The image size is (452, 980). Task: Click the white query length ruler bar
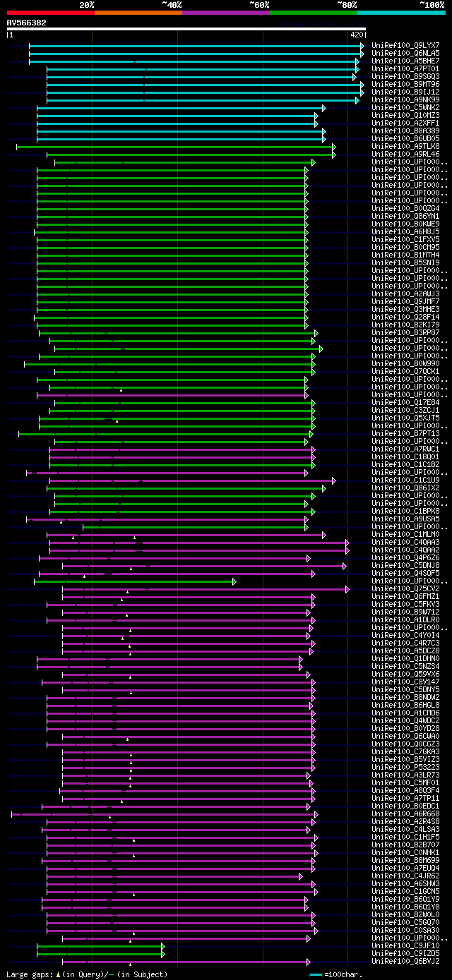186,29
